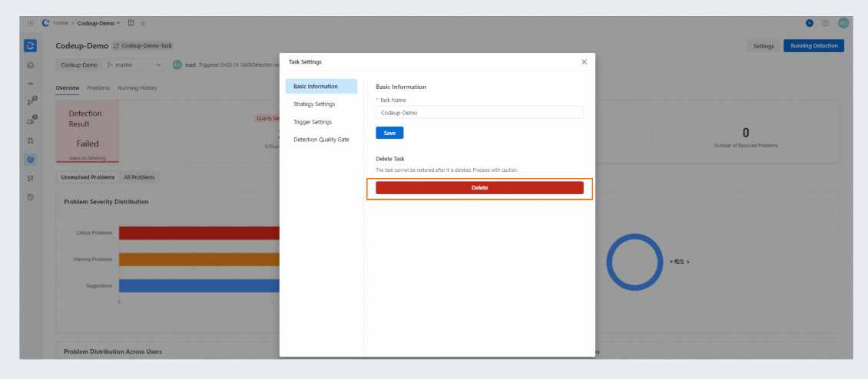This screenshot has width=868, height=379.
Task: Close the Task Settings dialog
Action: click(x=584, y=62)
